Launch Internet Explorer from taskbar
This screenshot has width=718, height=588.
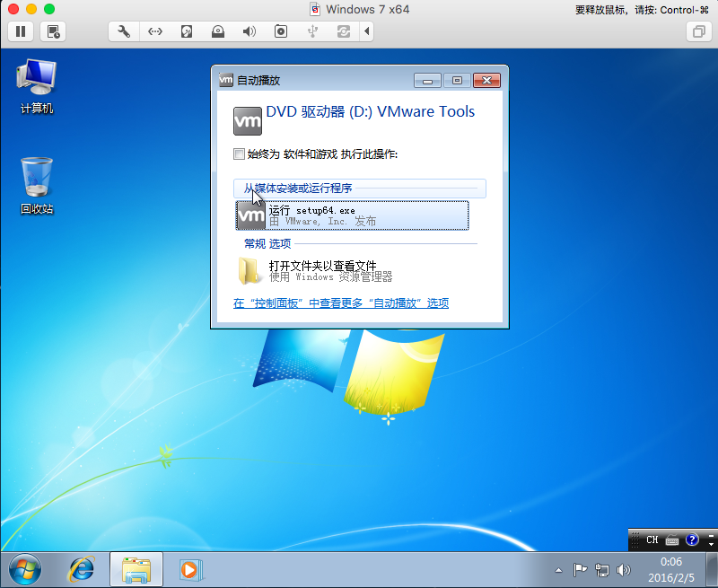tap(82, 570)
